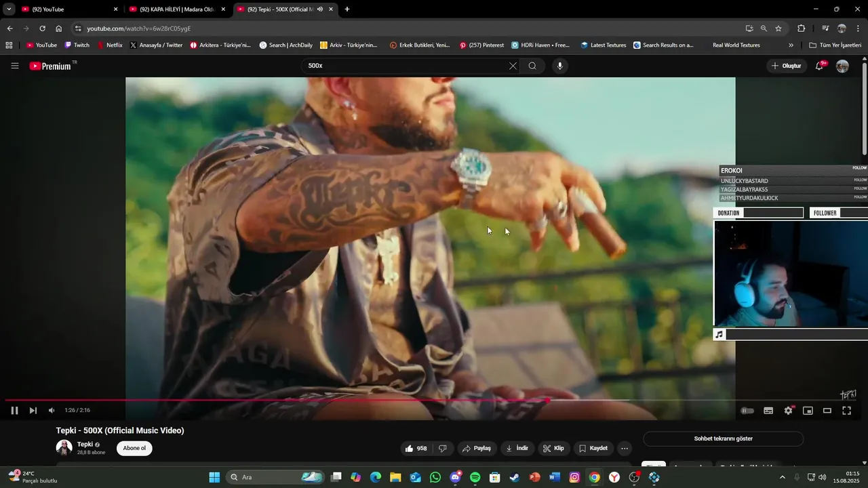Close the first (92) YouTube tab

(x=115, y=9)
